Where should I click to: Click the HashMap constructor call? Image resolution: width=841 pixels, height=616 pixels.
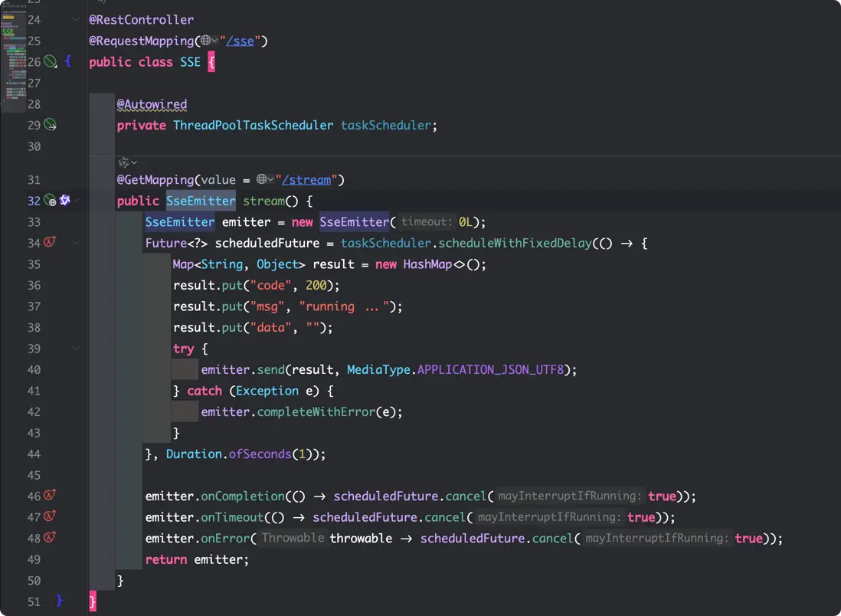pos(427,264)
